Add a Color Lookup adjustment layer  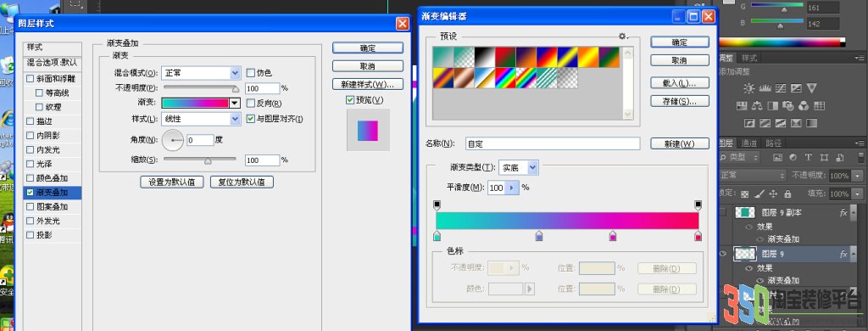820,105
